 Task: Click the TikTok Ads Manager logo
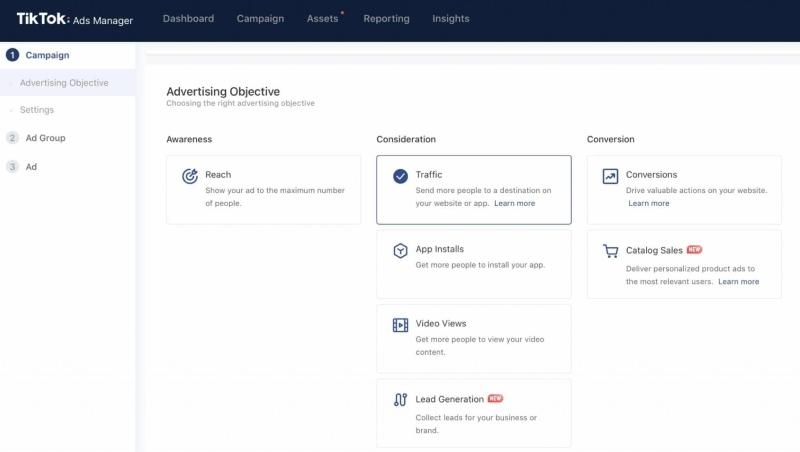(74, 19)
